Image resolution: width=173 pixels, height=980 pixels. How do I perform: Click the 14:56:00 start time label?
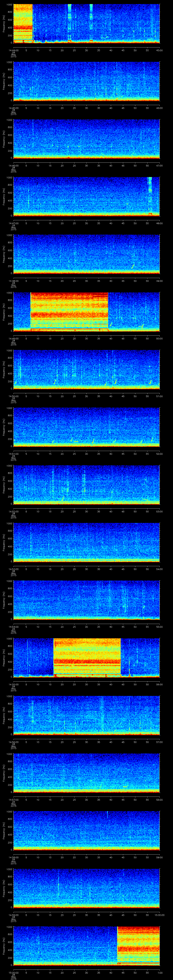(13, 742)
